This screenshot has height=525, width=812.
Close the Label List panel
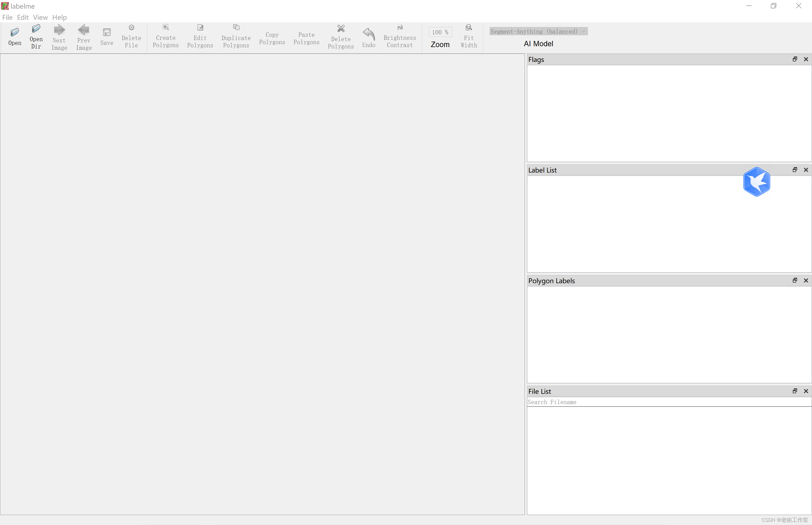[x=806, y=170]
